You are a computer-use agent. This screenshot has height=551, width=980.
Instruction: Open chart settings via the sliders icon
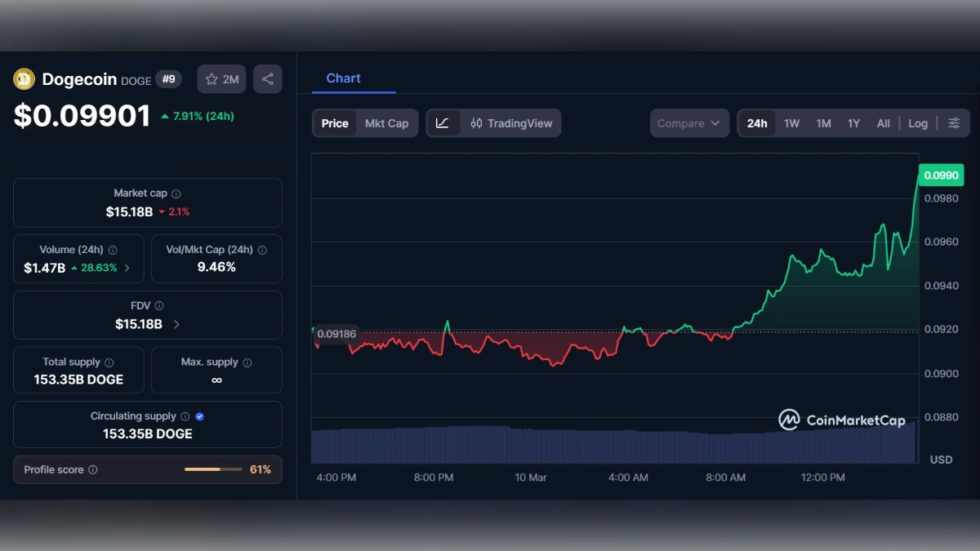click(954, 122)
